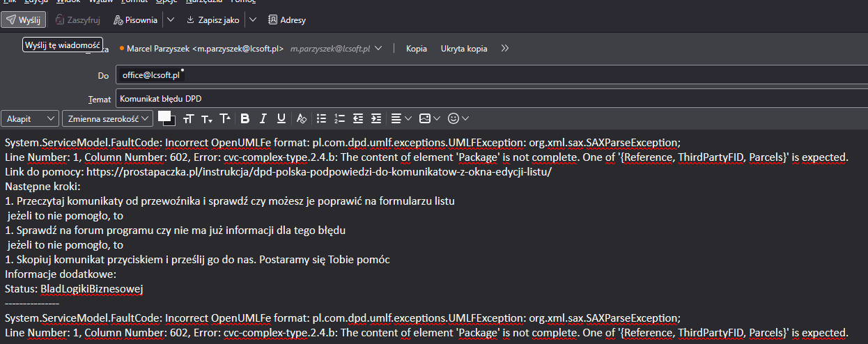Viewport: 868px width, 344px height.
Task: Send the message with Wyślij button
Action: (24, 20)
